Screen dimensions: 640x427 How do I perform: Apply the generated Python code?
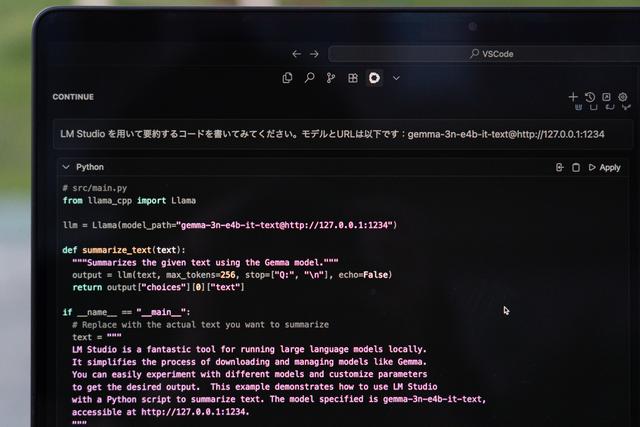(604, 167)
